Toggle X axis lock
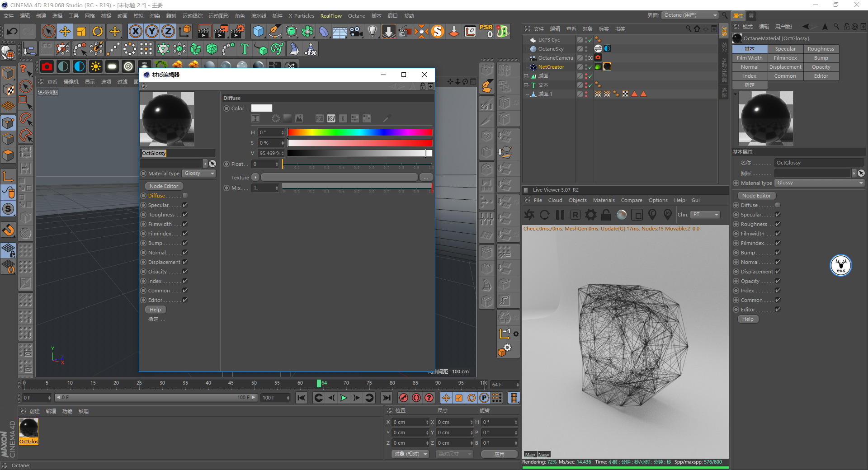 (x=135, y=31)
